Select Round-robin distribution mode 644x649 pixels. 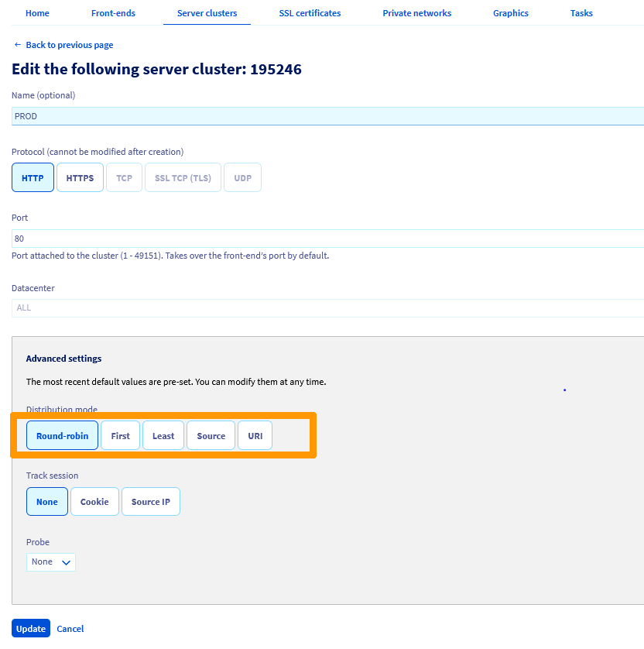[x=62, y=436]
